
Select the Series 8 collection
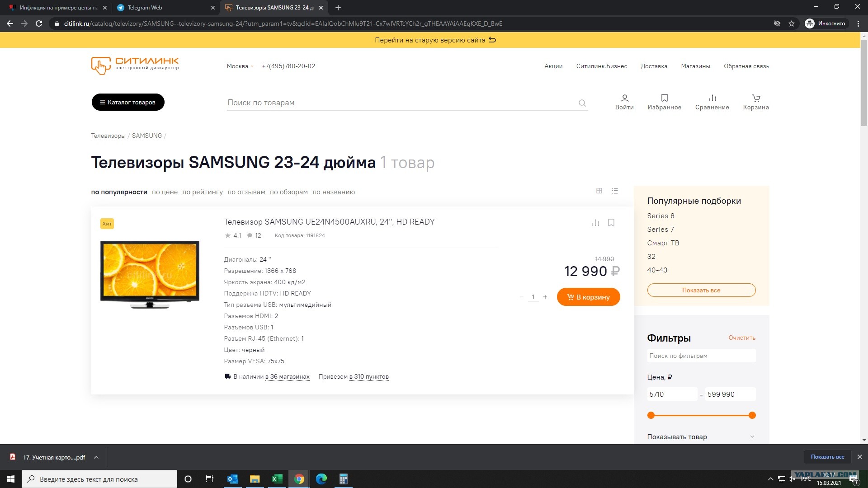point(660,216)
